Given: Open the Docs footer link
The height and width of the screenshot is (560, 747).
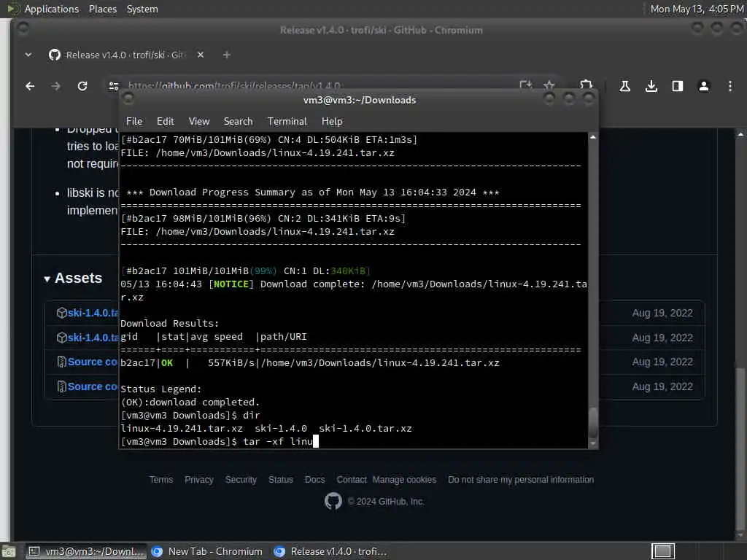Looking at the screenshot, I should pos(315,480).
